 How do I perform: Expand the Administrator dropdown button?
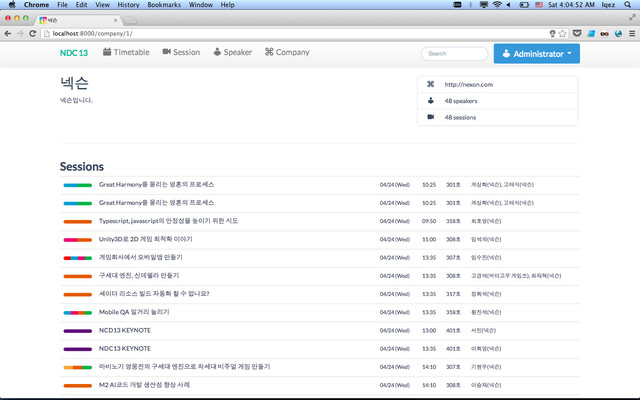tap(536, 53)
